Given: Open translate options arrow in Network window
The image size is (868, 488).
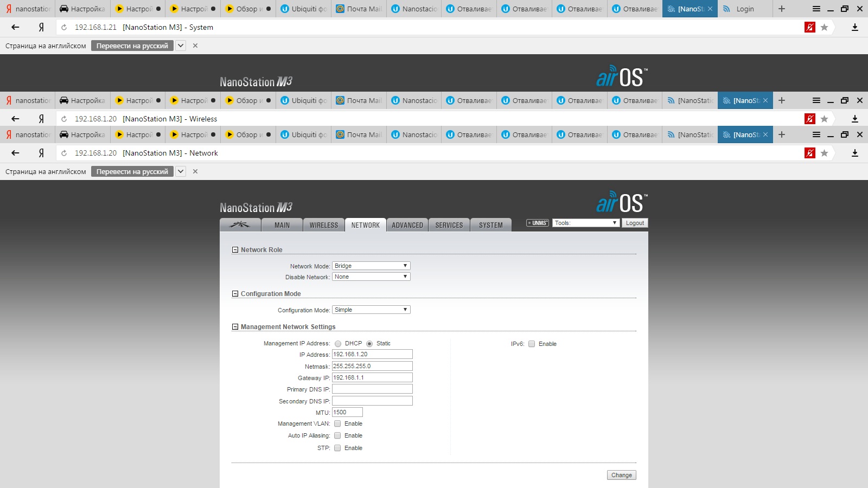Looking at the screenshot, I should click(x=181, y=171).
